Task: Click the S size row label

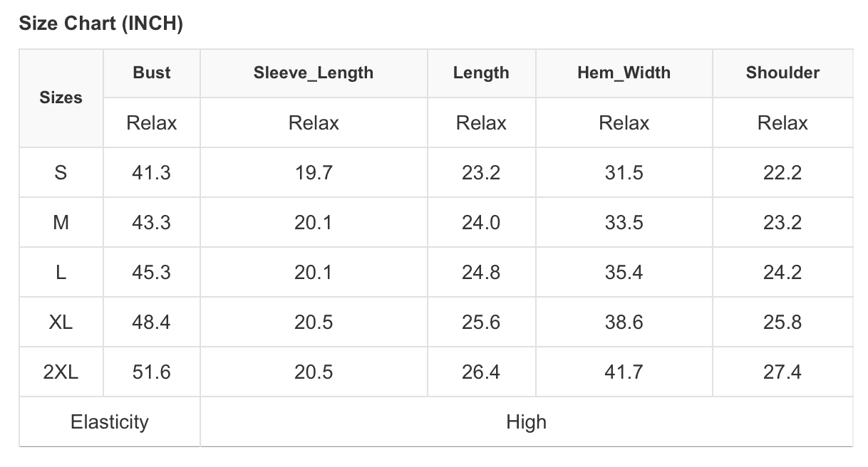Action: tap(61, 172)
